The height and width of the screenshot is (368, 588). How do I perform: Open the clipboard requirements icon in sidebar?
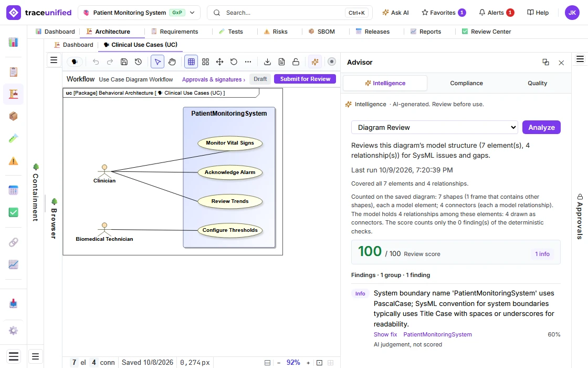tap(14, 71)
